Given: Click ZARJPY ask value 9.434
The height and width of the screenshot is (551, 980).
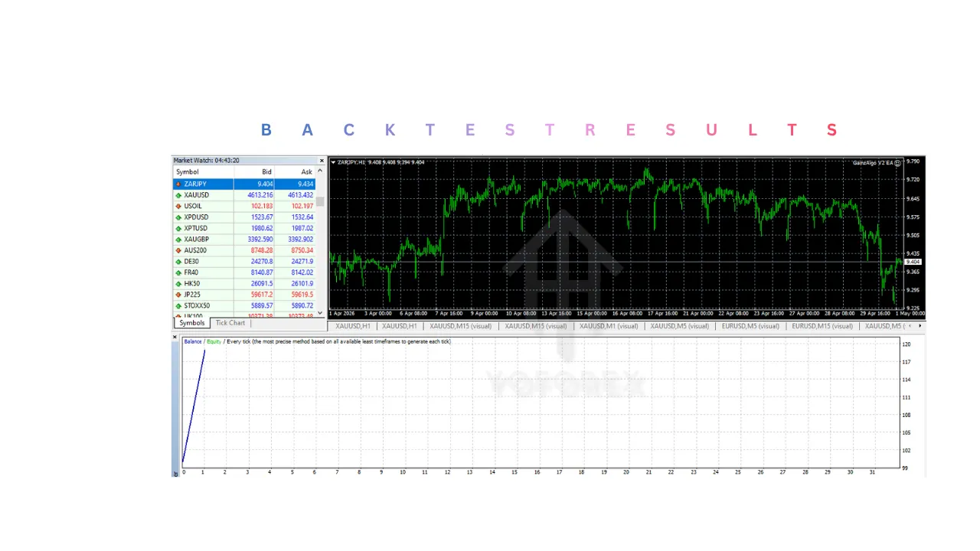Looking at the screenshot, I should 305,184.
